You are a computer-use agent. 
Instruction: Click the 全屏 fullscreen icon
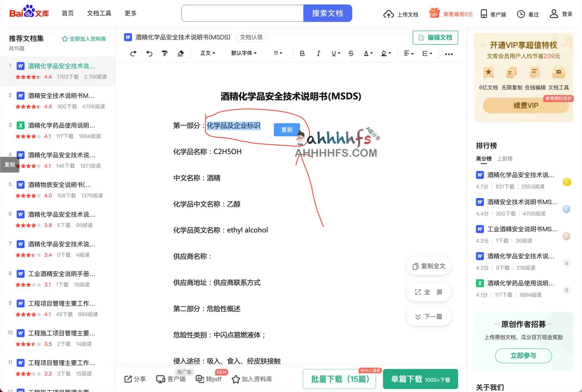point(417,292)
